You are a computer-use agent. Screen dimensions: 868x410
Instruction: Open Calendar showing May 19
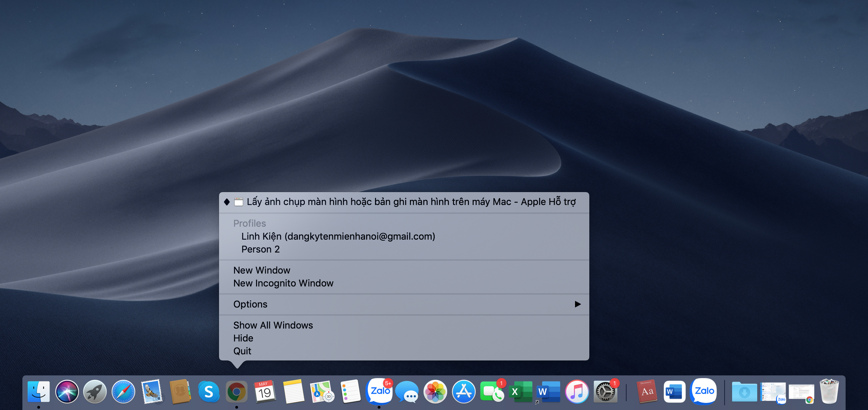[x=265, y=391]
